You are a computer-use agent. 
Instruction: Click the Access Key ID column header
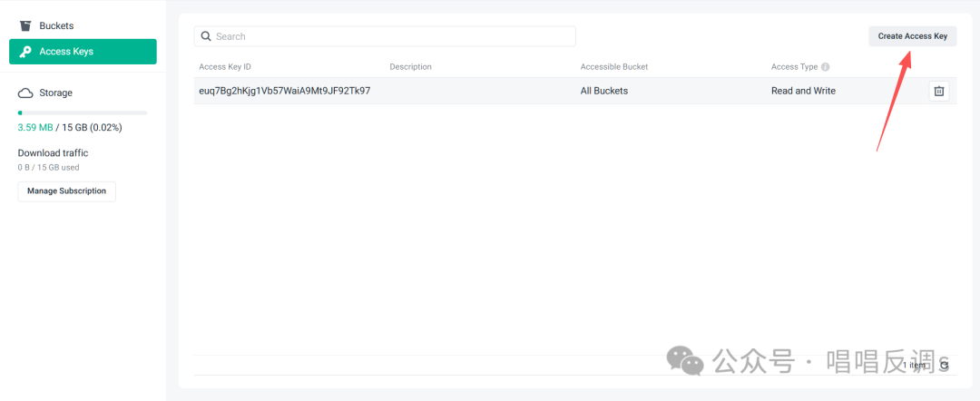(225, 67)
